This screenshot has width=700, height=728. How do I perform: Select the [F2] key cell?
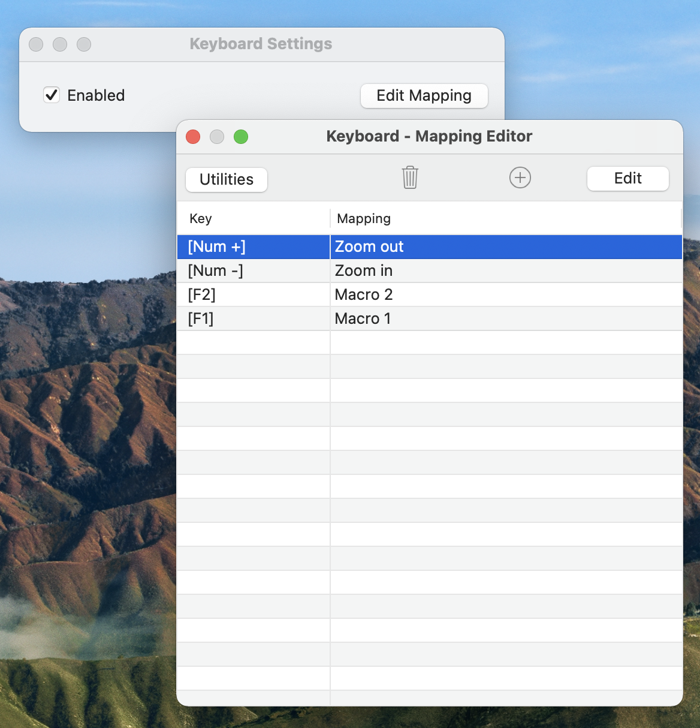coord(254,294)
